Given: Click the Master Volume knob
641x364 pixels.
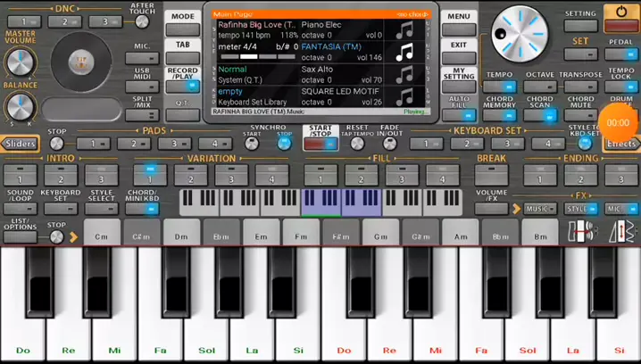Looking at the screenshot, I should (18, 61).
